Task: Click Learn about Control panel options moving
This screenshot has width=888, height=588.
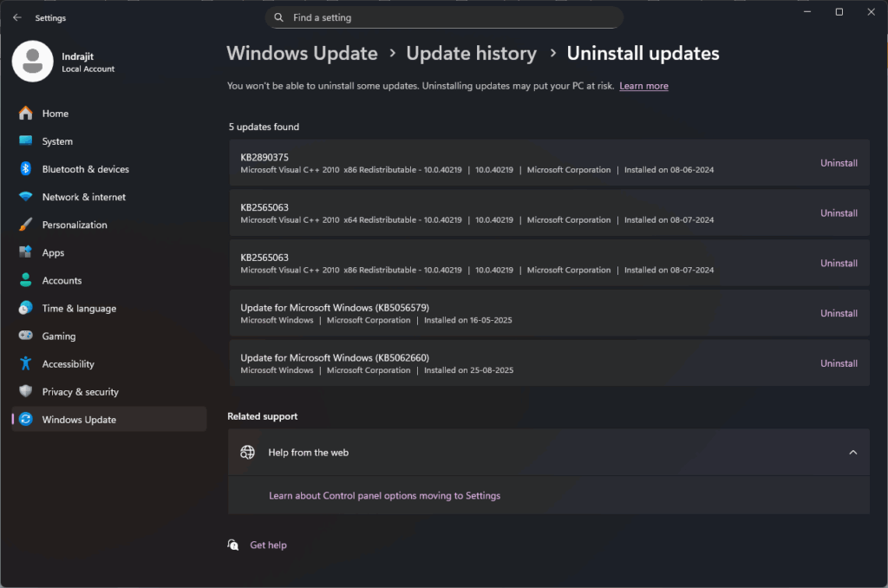Action: click(384, 494)
